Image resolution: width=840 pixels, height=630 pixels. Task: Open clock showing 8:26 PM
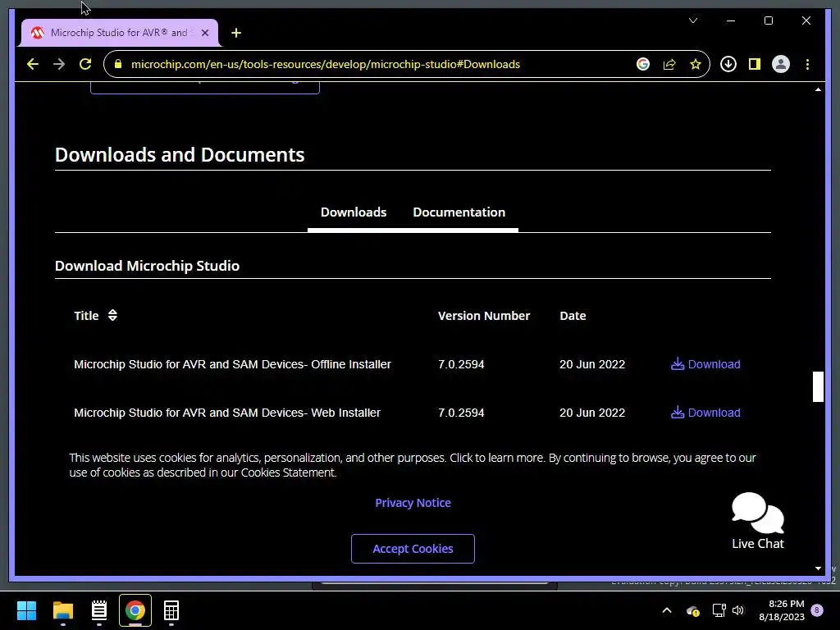pos(782,610)
